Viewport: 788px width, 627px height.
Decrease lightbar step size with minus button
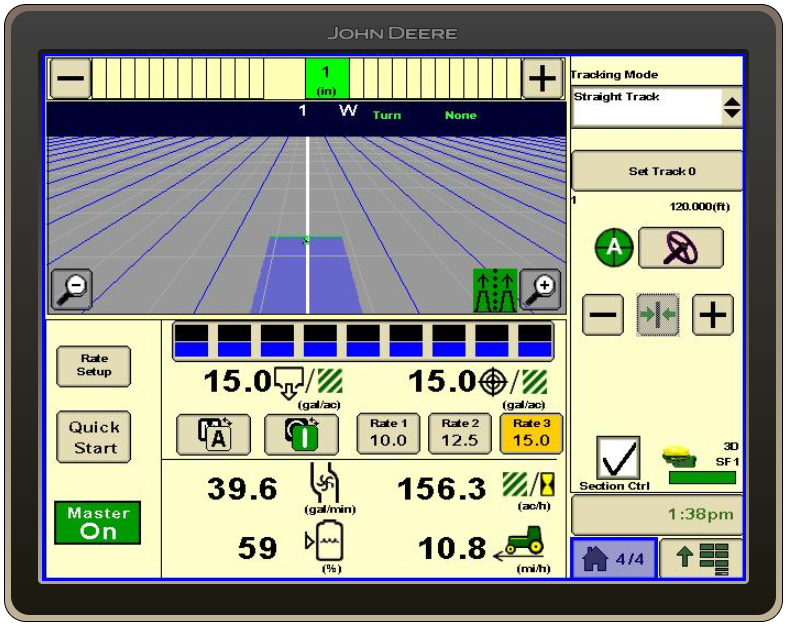(71, 78)
